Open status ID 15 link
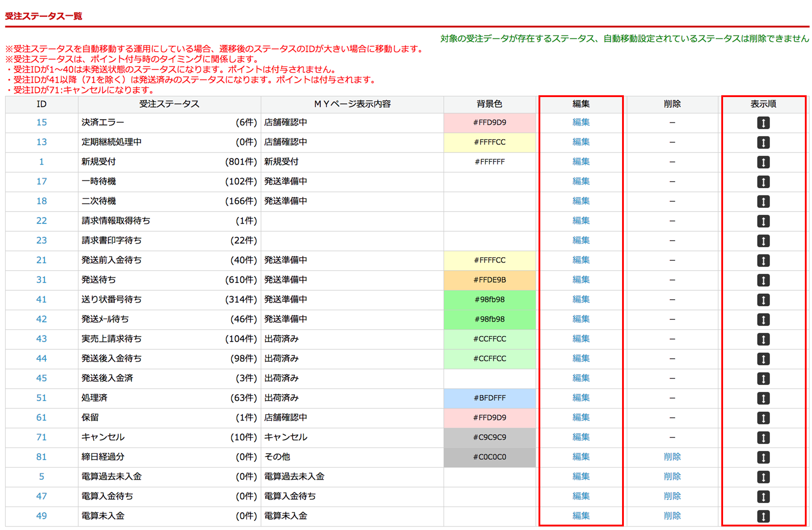Screen dimensions: 812x530 (x=42, y=123)
